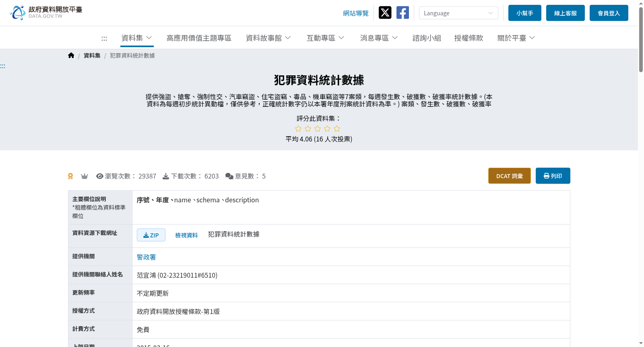Click the 提供機關聯絡人姓名 row label
Viewport: 644px width, 347px height.
pyautogui.click(x=98, y=274)
